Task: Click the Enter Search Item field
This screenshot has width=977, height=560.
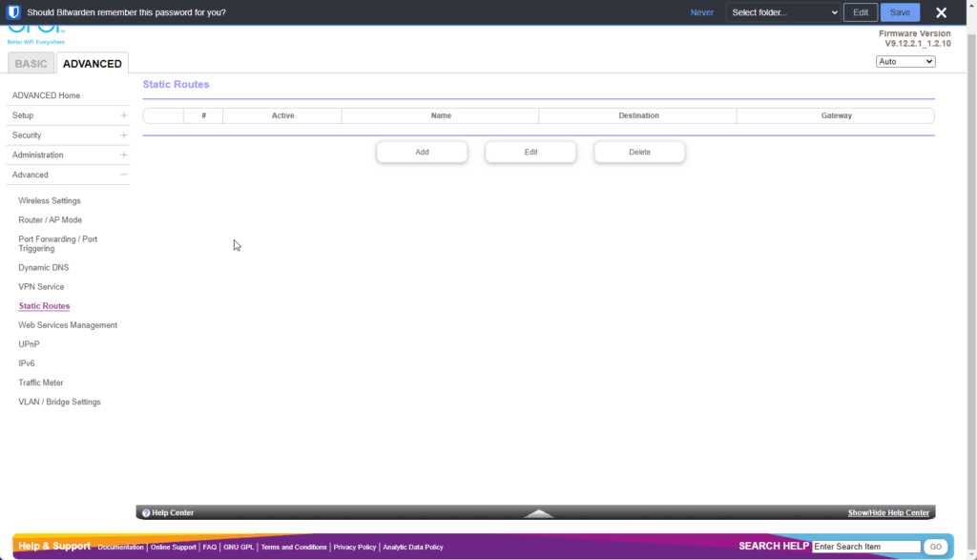Action: (865, 547)
